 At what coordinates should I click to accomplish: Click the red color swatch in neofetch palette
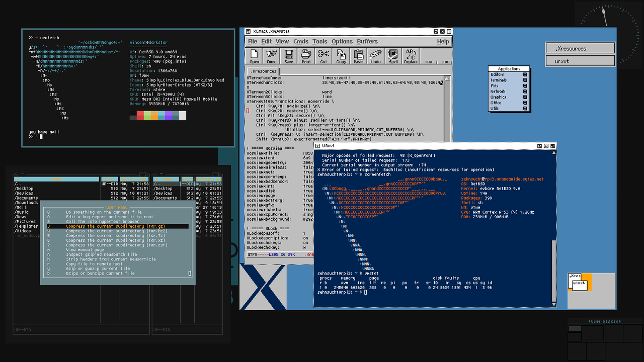coord(140,116)
